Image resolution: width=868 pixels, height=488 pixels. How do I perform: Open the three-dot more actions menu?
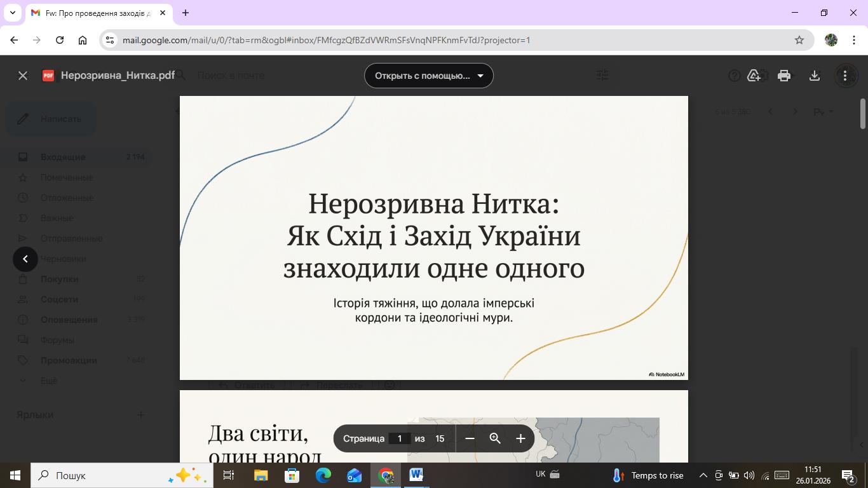coord(845,76)
